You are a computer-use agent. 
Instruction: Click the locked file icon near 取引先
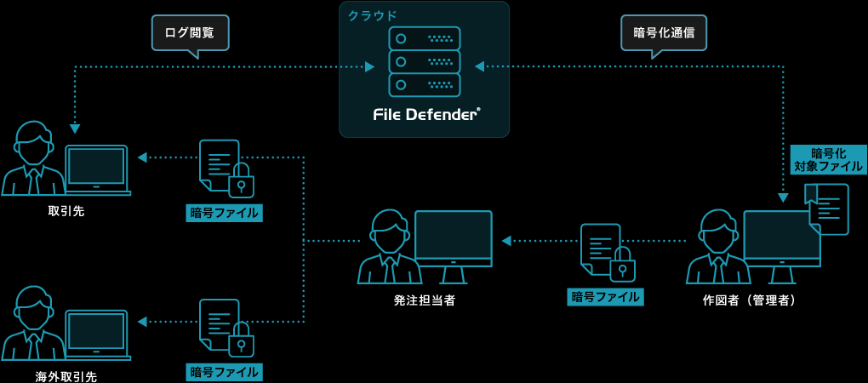click(227, 169)
